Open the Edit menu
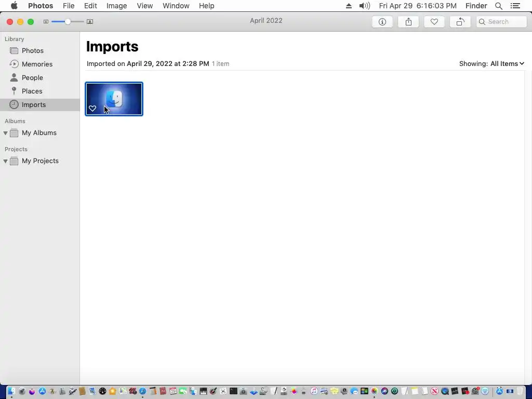532x399 pixels. 90,6
